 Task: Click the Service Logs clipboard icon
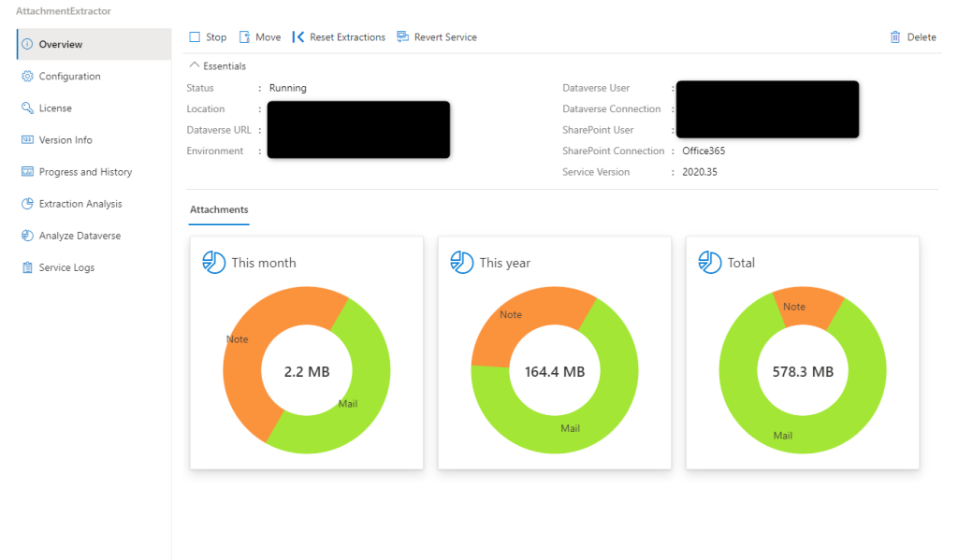coord(27,267)
